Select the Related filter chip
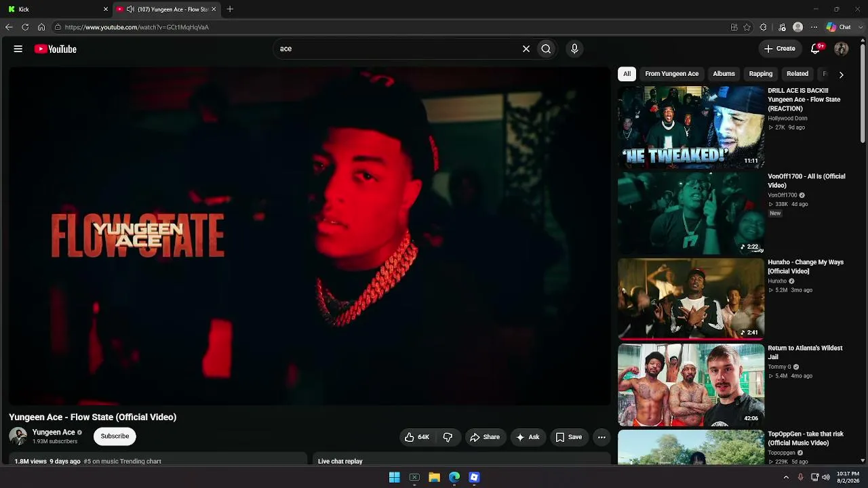The width and height of the screenshot is (868, 488). (797, 74)
